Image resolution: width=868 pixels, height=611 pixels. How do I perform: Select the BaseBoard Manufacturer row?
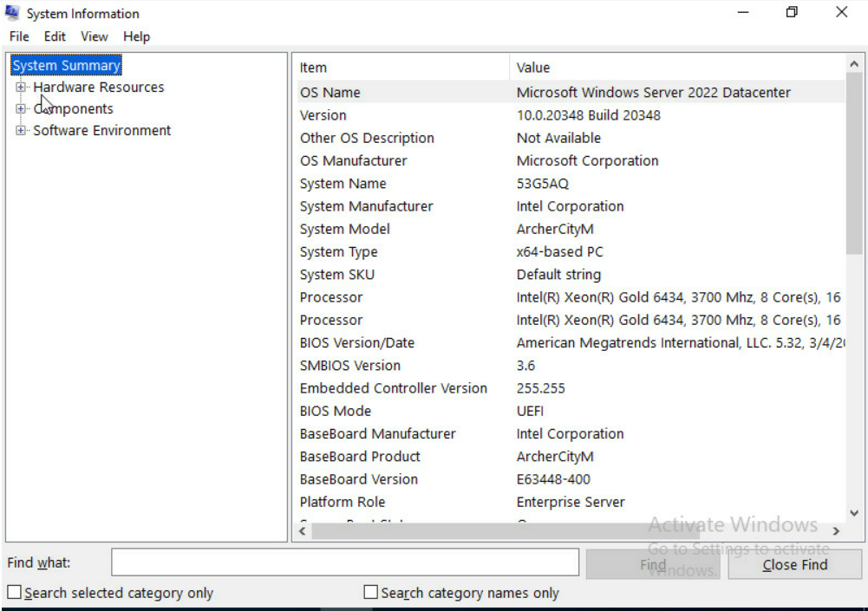click(571, 433)
